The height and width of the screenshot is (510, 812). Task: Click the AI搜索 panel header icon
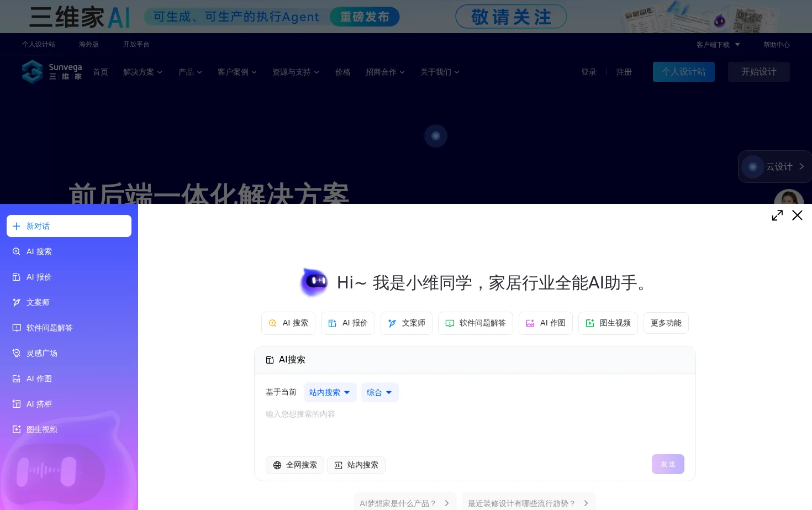(x=270, y=360)
